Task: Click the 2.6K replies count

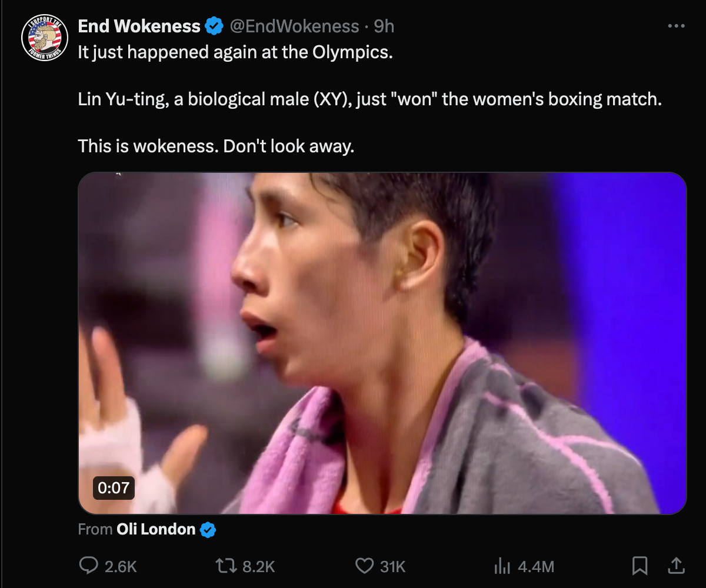Action: 121,566
